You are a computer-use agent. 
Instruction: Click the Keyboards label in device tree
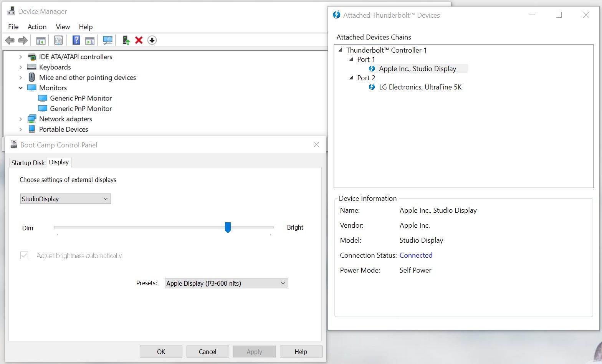click(x=55, y=67)
